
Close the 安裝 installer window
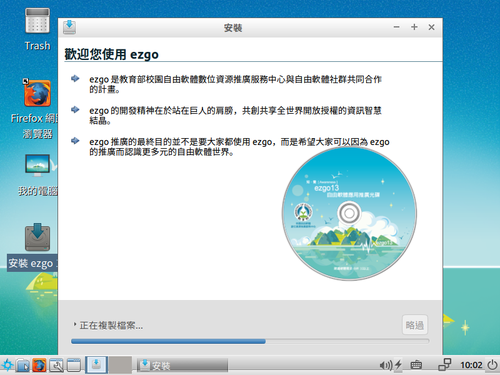pos(431,27)
